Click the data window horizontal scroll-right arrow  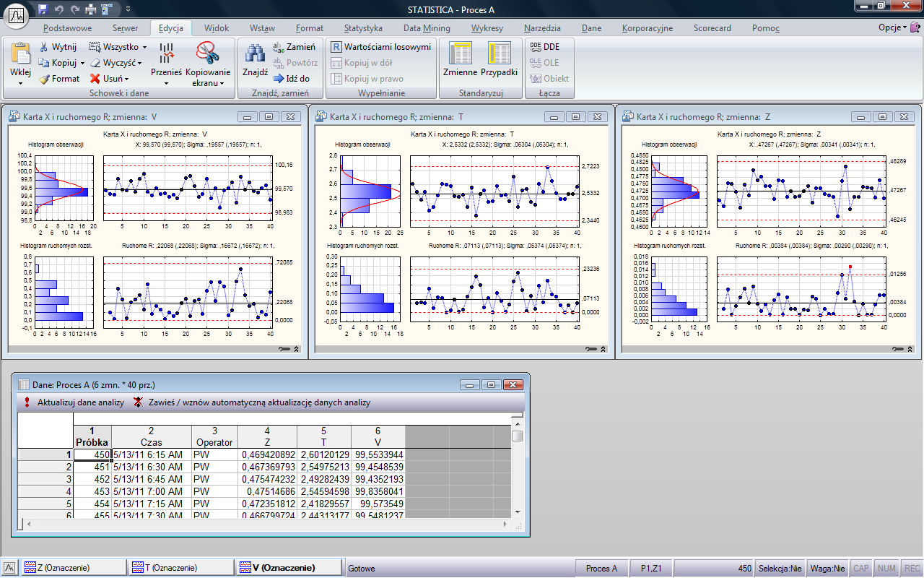coord(505,523)
